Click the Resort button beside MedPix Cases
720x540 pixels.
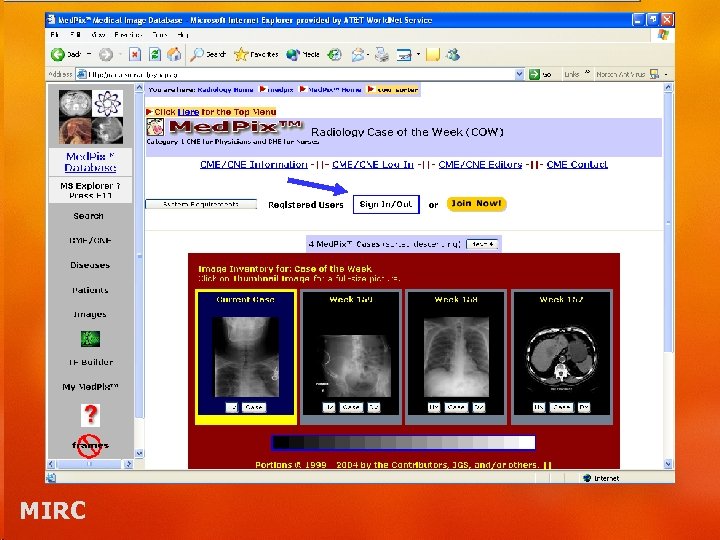482,244
